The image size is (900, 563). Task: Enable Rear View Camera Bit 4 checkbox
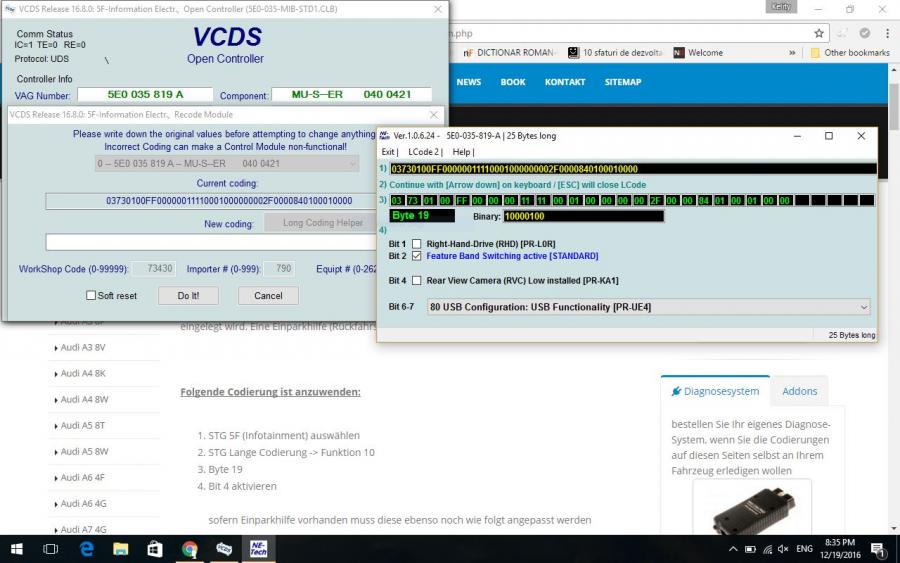click(416, 281)
